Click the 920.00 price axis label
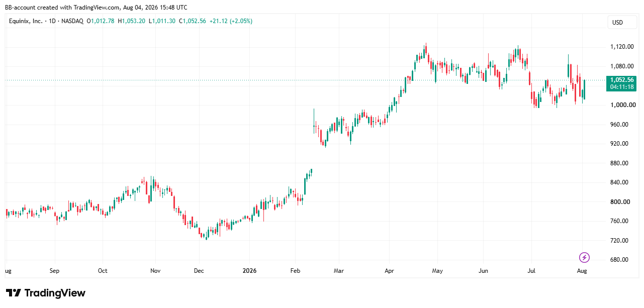Viewport: 644px width, 308px height. pos(619,144)
